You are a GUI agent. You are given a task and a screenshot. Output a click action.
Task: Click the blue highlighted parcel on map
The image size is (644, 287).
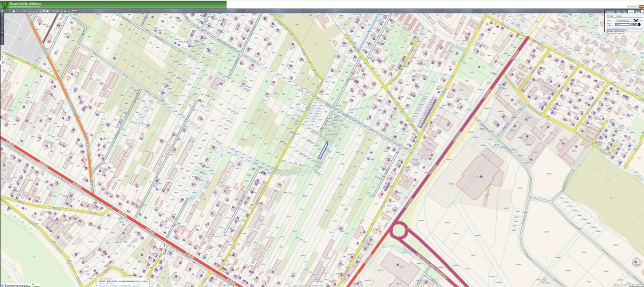tap(323, 150)
